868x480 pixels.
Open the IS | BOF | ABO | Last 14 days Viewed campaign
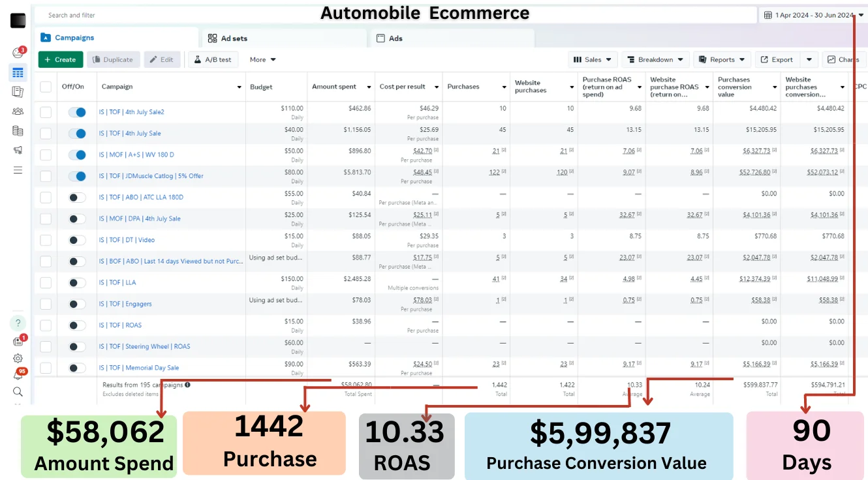pyautogui.click(x=171, y=262)
